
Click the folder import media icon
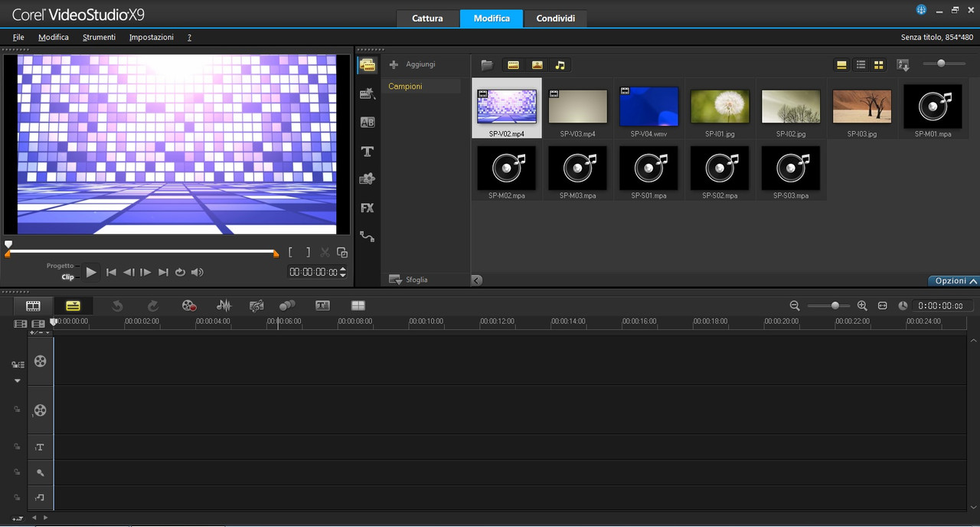point(486,65)
